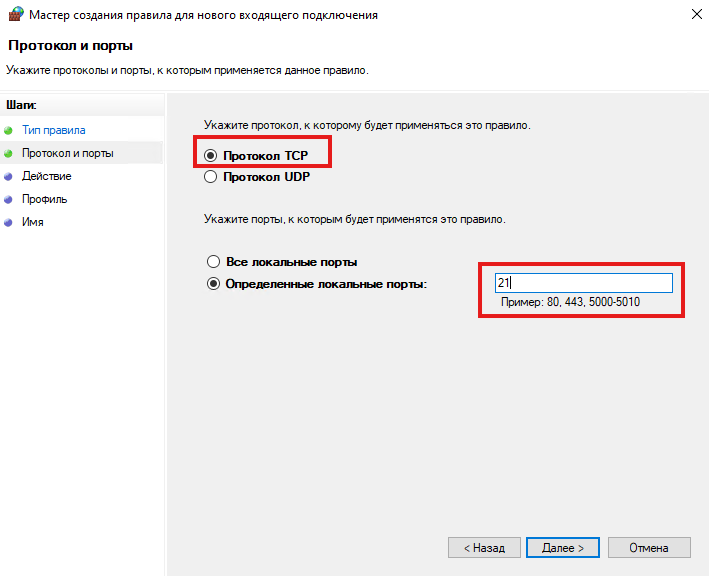Click the blue bullet beside Имя
This screenshot has height=576, width=709.
point(9,222)
